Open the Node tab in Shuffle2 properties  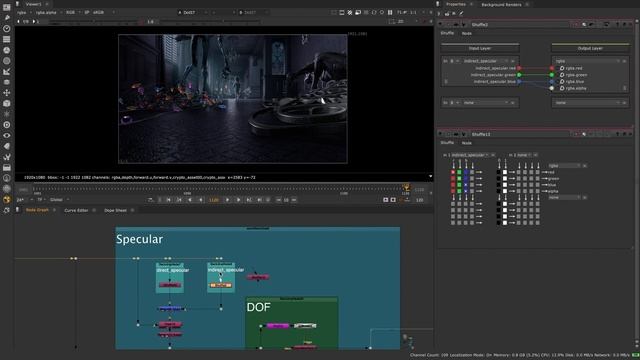467,33
